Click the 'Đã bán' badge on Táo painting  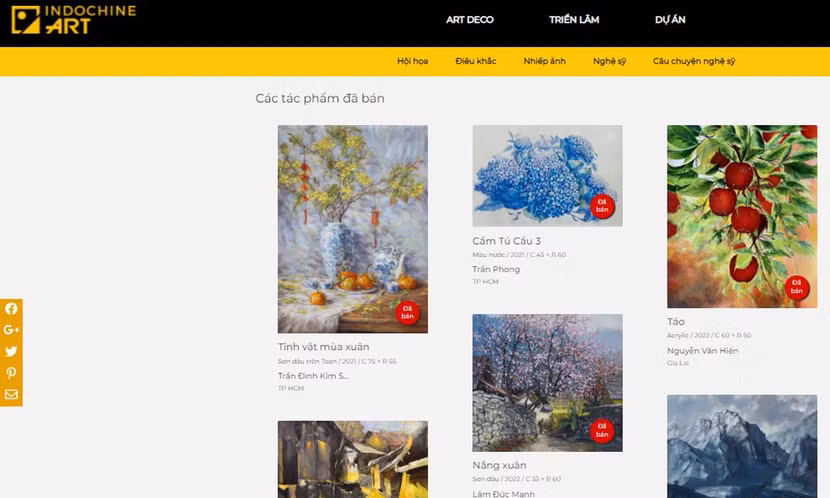[797, 287]
